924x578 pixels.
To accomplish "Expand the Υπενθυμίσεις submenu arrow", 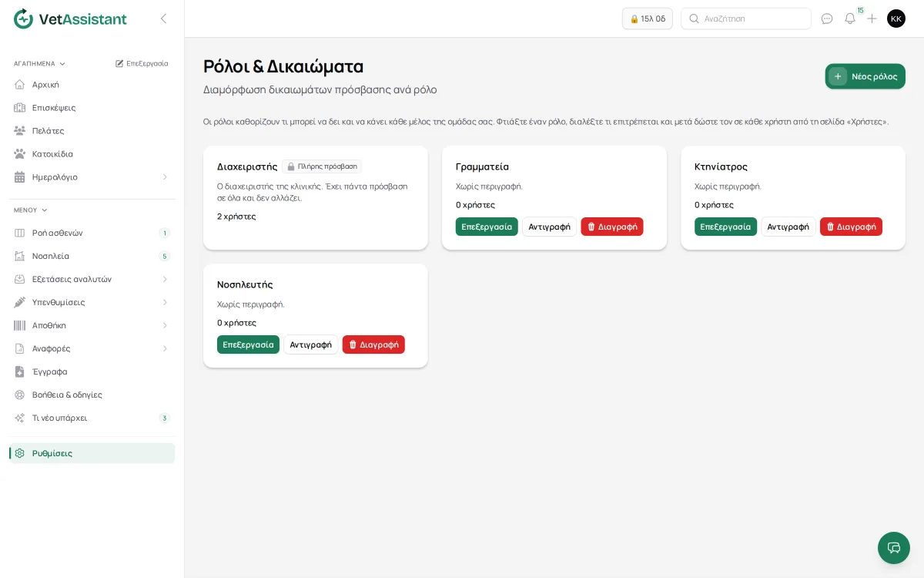I will click(x=165, y=302).
